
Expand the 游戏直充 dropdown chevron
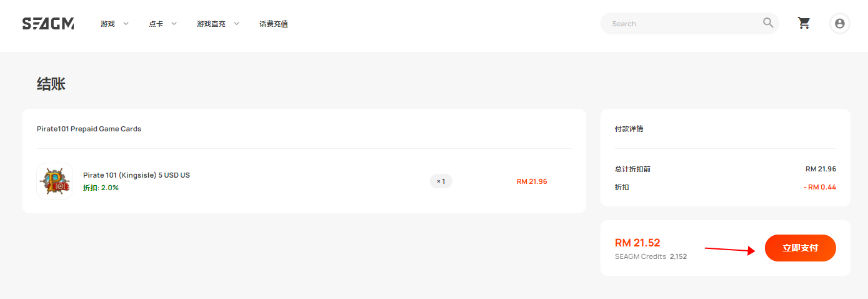[236, 24]
